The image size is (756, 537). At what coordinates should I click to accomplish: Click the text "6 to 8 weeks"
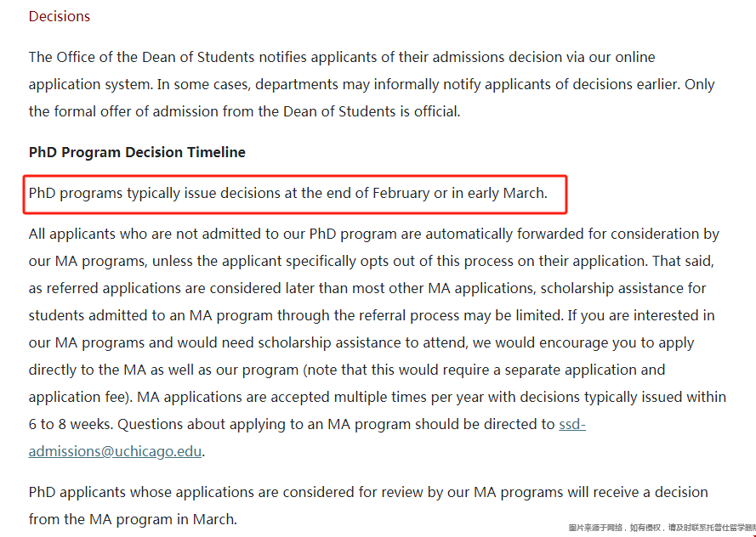coord(69,424)
